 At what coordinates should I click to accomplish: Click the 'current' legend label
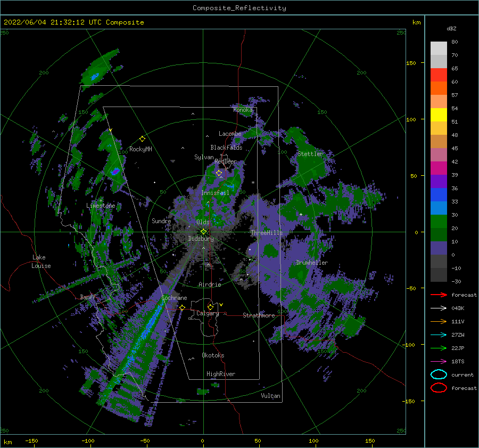coord(463,374)
